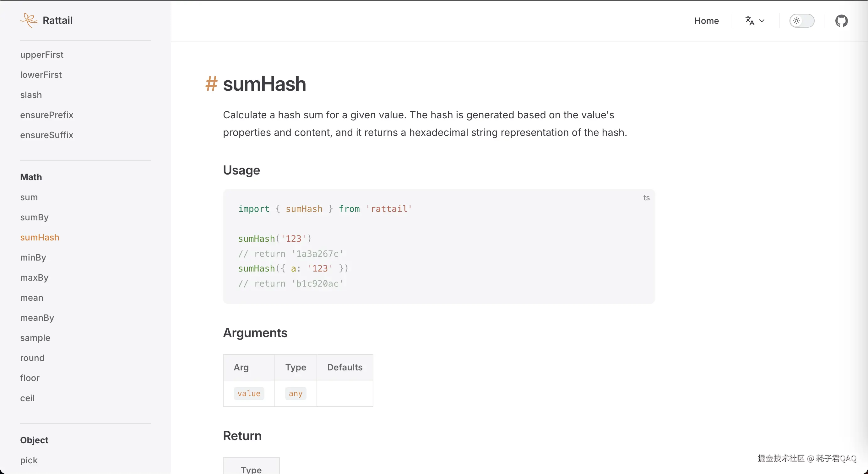The width and height of the screenshot is (868, 474).
Task: Open the GitHub repository icon
Action: coord(841,21)
